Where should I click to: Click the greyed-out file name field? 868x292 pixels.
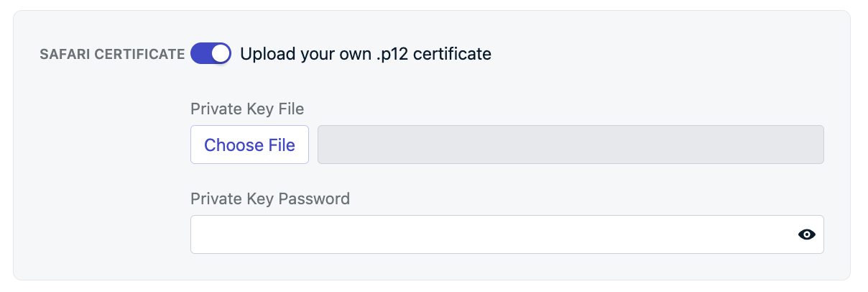571,145
